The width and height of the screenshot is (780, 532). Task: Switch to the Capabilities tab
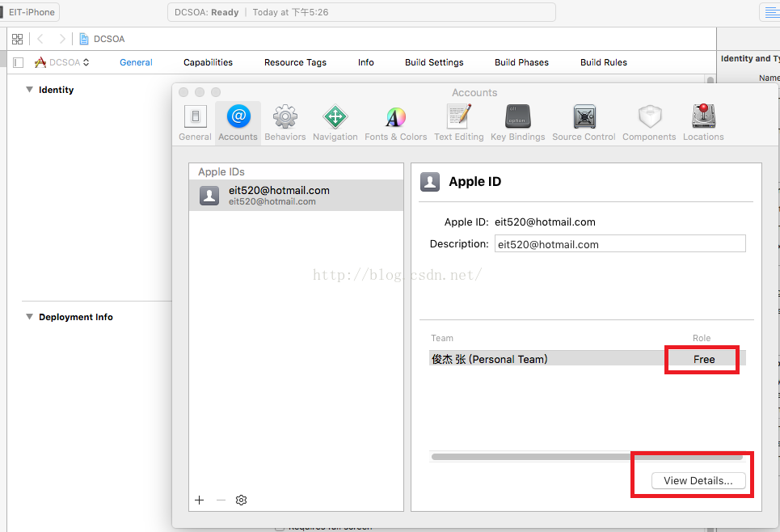(208, 62)
